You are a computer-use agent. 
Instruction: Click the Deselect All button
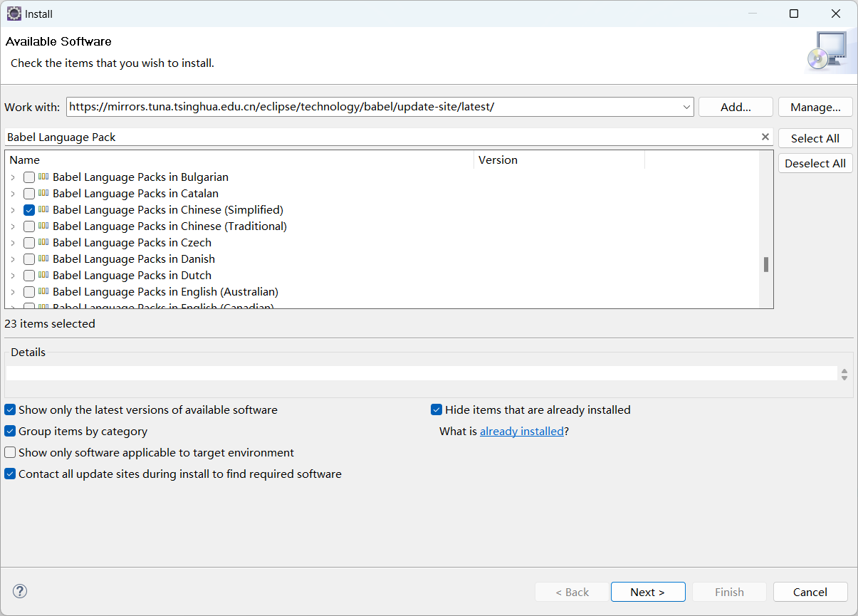(x=815, y=163)
